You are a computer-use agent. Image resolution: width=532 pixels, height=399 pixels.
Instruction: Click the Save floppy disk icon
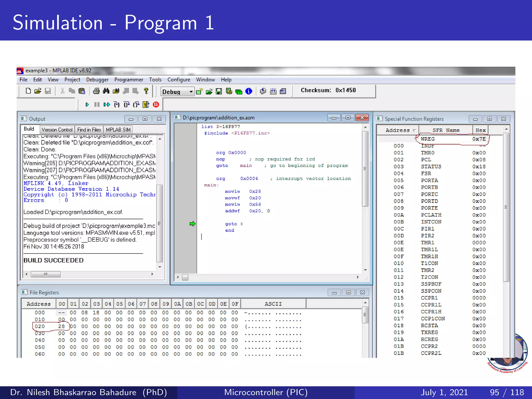[48, 91]
